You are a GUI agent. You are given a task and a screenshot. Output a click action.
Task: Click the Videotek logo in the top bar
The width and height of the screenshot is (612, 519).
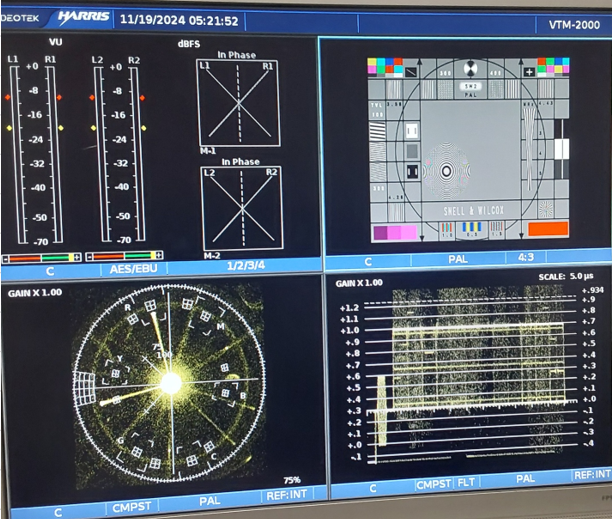(20, 18)
